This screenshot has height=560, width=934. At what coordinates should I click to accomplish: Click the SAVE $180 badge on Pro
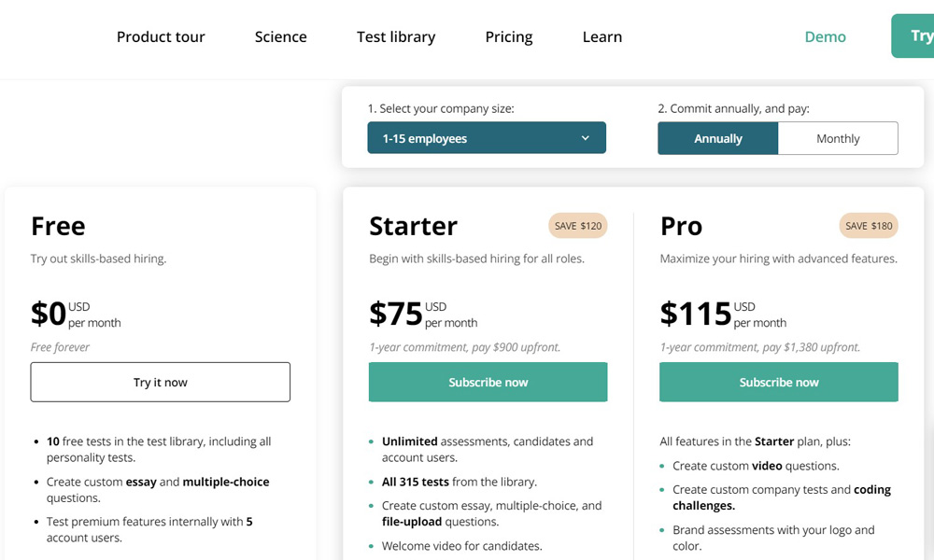pyautogui.click(x=869, y=225)
